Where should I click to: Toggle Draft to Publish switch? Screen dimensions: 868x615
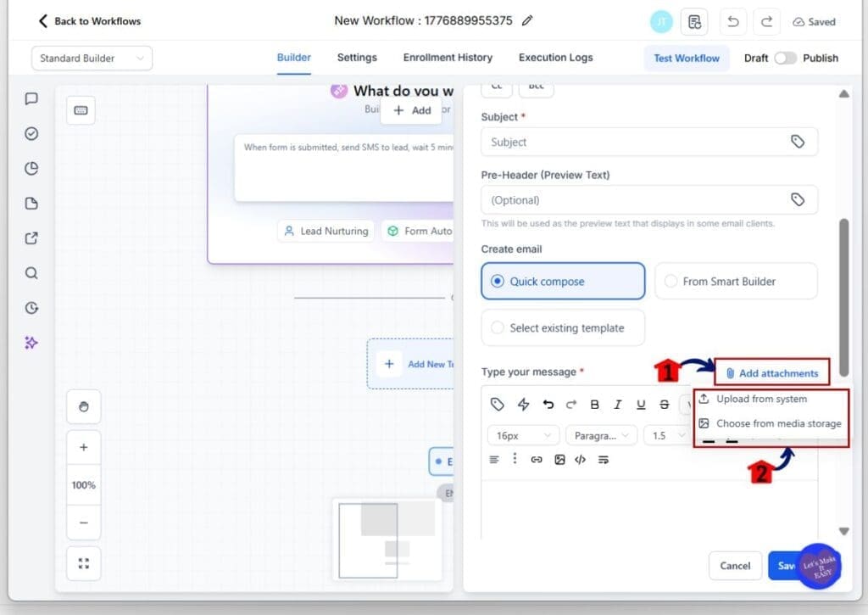pos(786,58)
